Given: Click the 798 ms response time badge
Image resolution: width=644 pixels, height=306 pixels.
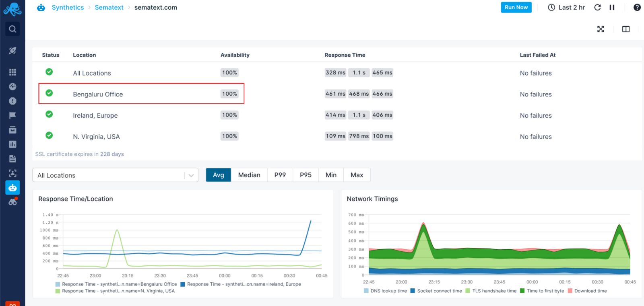Looking at the screenshot, I should pyautogui.click(x=359, y=136).
